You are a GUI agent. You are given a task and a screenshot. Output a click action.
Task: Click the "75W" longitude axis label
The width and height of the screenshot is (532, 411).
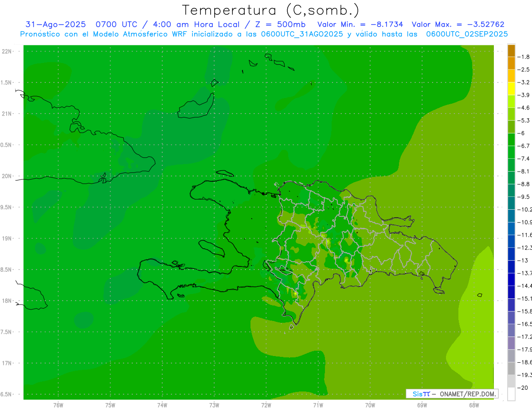110,405
